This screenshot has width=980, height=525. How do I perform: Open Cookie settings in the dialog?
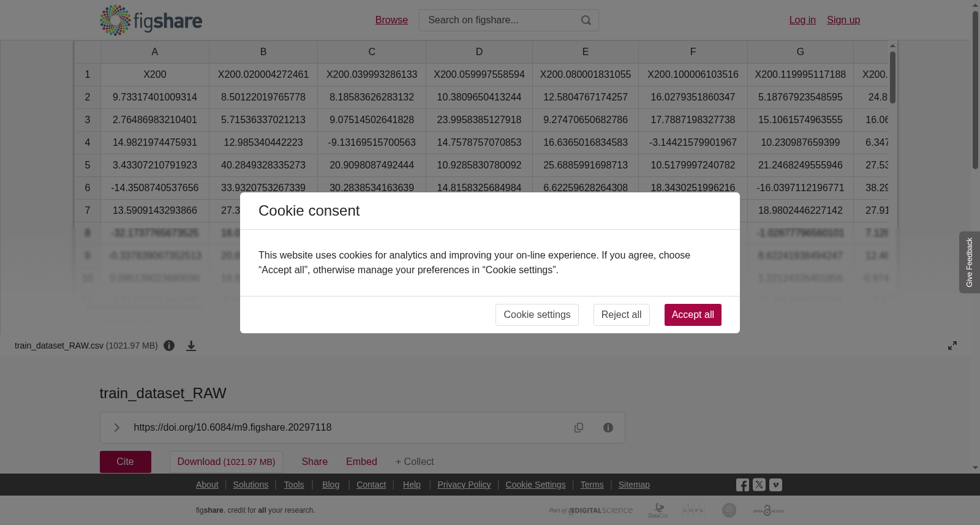537,315
